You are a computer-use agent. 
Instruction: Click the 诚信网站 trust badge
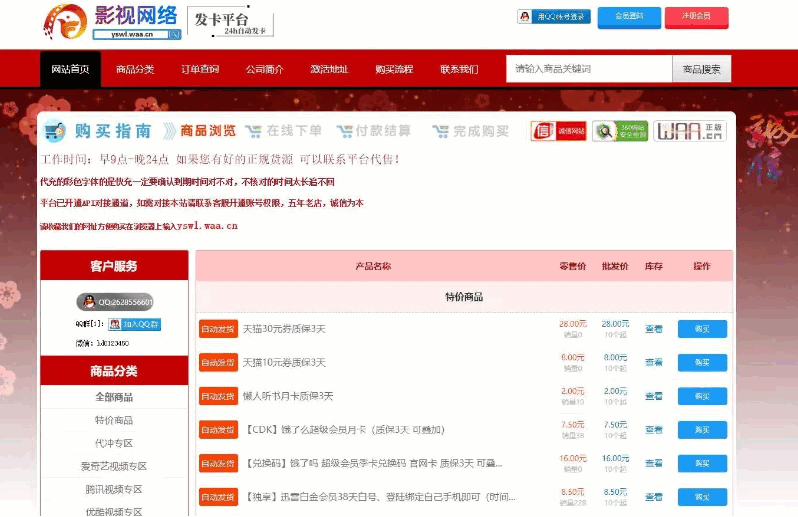point(558,131)
